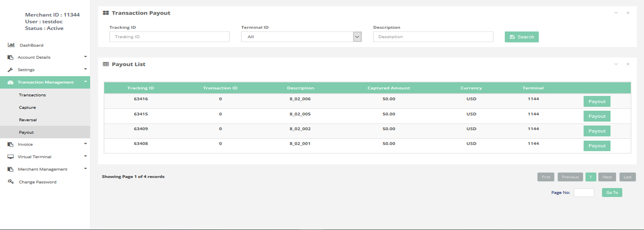Open the Capture submenu item
The image size is (644, 230).
pos(27,108)
